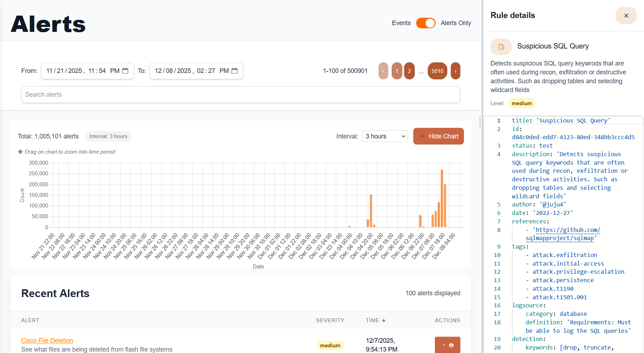Open the Interval 3 hours dropdown
644x353 pixels.
click(x=385, y=136)
